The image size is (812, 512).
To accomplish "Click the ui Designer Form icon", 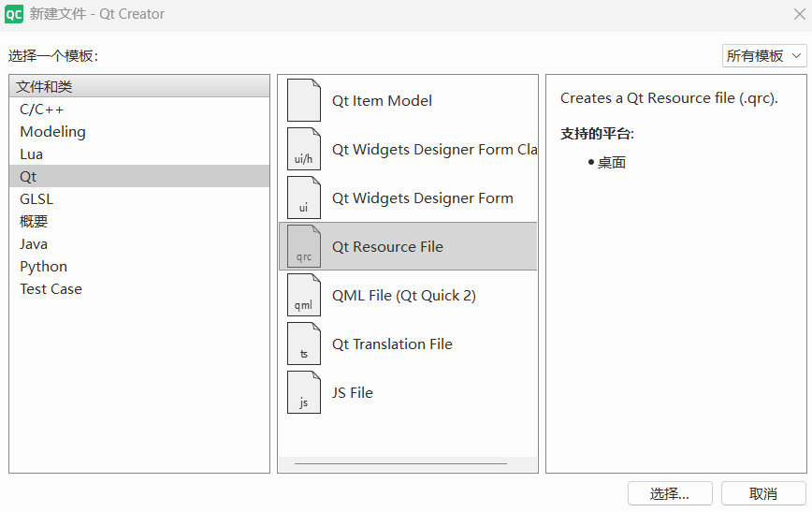I will tap(304, 197).
